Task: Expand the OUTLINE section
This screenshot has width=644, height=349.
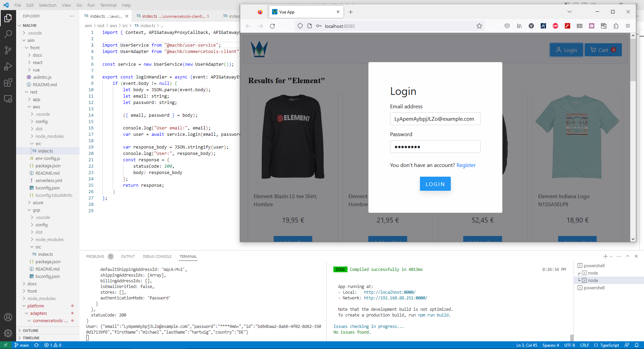Action: [x=48, y=331]
